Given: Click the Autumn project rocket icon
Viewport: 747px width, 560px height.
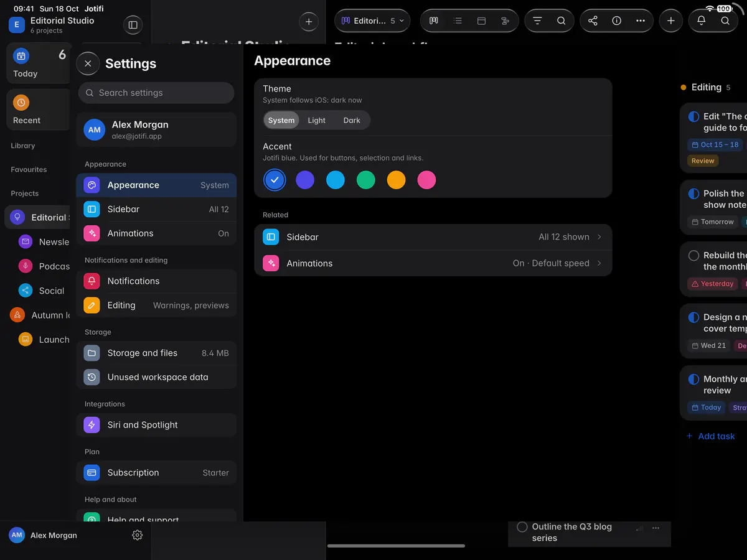Looking at the screenshot, I should click(17, 315).
